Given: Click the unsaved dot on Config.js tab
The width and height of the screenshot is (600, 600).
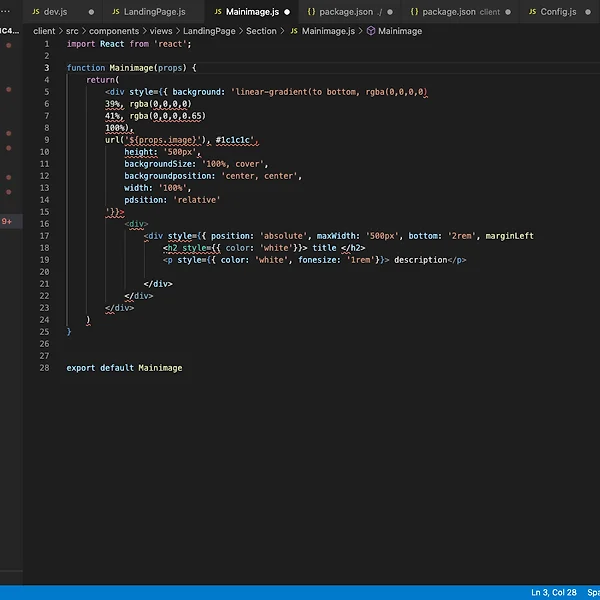Looking at the screenshot, I should point(589,12).
